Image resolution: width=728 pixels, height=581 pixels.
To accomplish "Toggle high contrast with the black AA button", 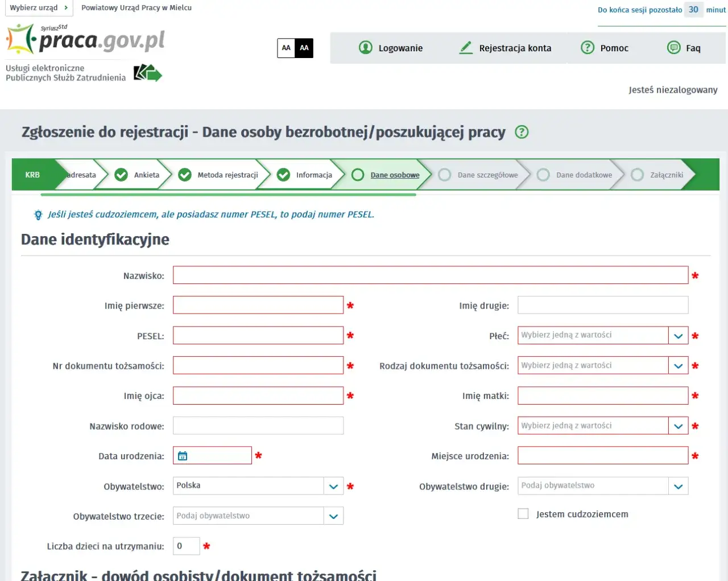I will point(304,48).
